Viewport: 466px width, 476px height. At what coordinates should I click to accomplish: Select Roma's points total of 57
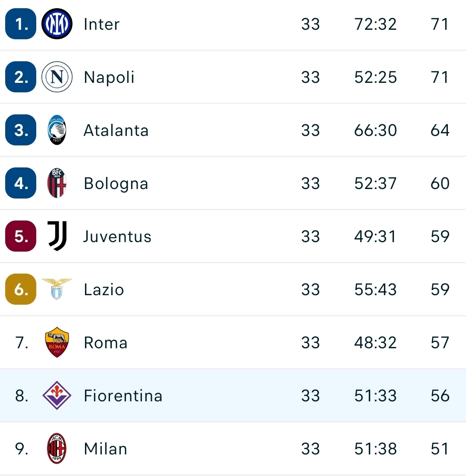[440, 342]
